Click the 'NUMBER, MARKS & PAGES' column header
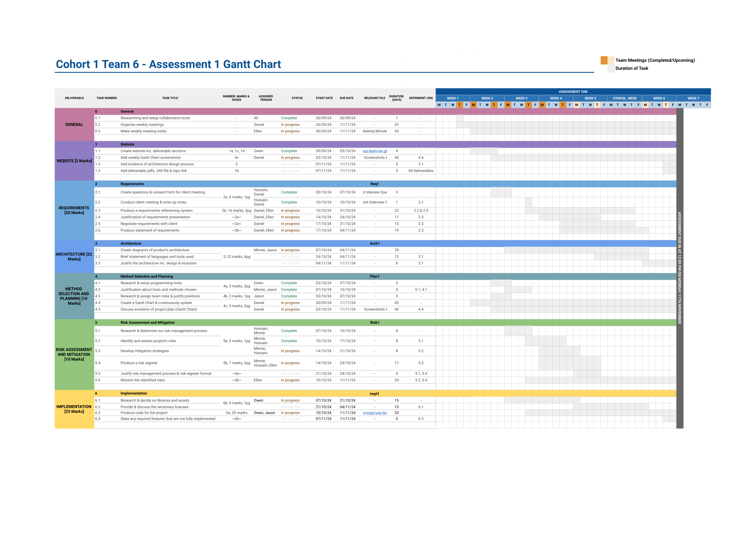This screenshot has width=756, height=534. tap(236, 98)
